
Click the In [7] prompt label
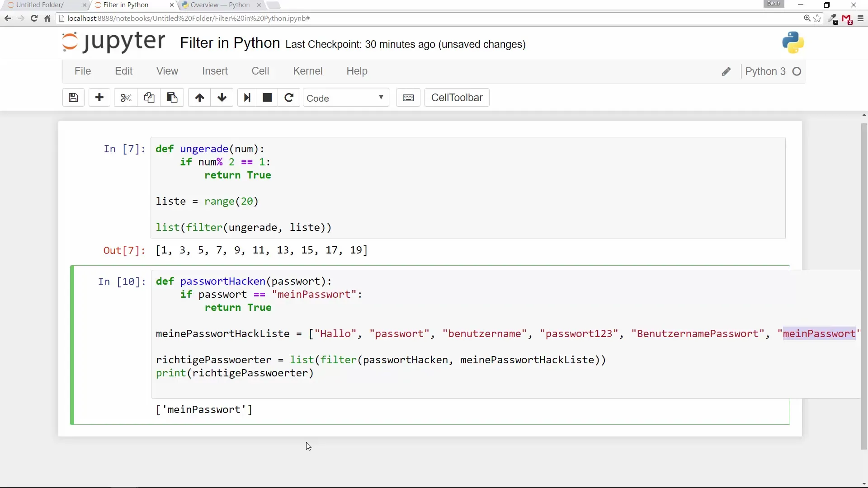click(124, 149)
